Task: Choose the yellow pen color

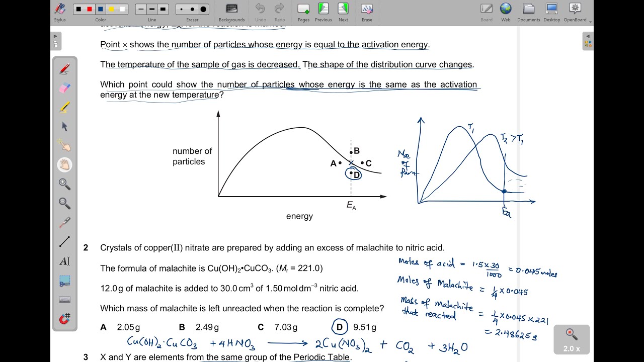Action: [112, 9]
